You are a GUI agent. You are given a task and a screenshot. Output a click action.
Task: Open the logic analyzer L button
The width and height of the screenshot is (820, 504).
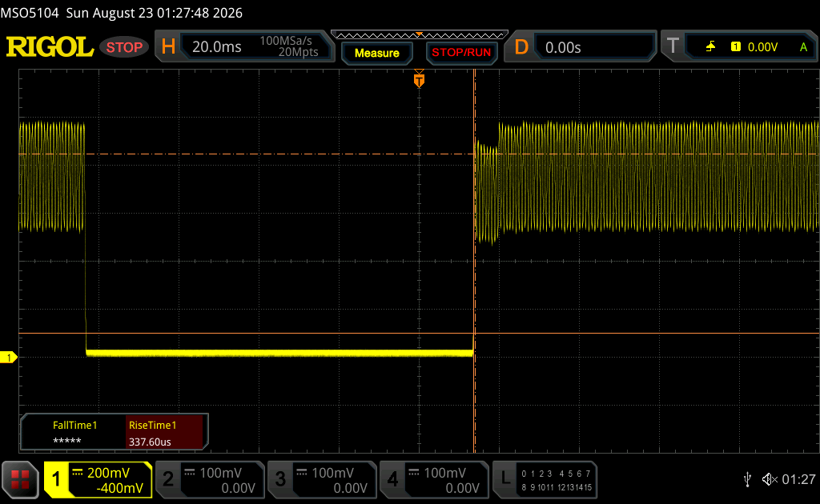505,479
